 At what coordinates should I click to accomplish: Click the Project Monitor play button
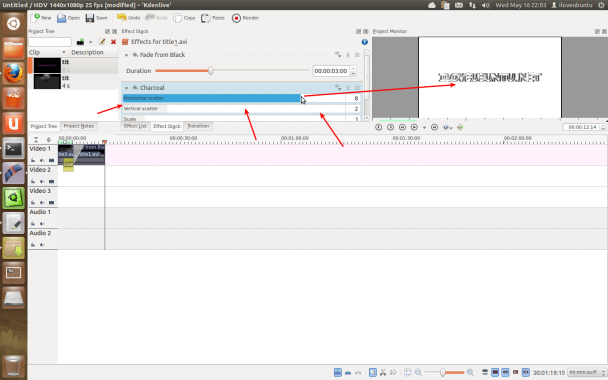coord(414,127)
